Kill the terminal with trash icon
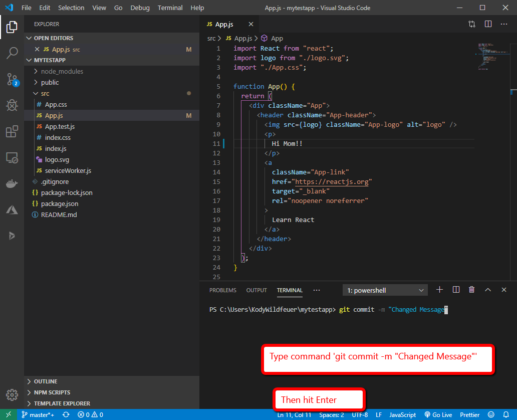The image size is (517, 420). coord(471,290)
